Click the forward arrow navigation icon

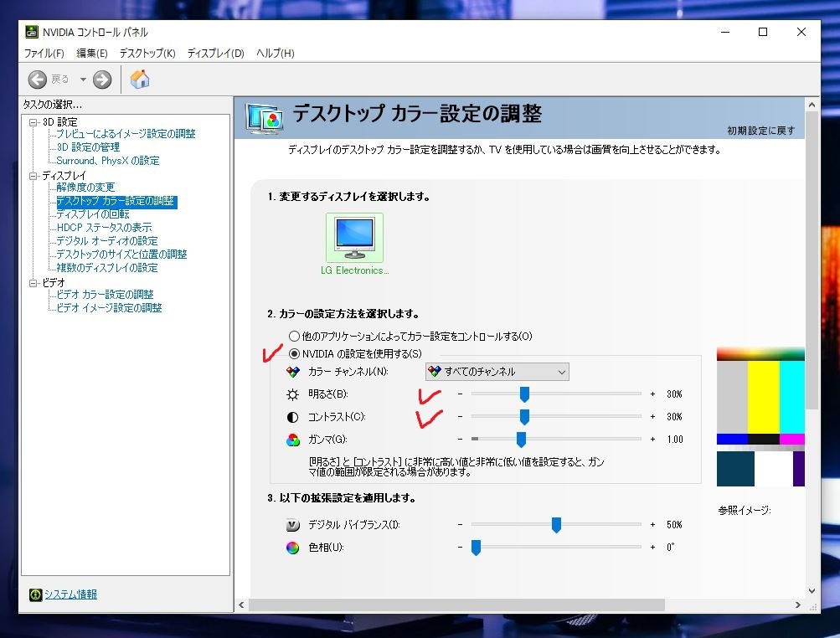(x=102, y=80)
